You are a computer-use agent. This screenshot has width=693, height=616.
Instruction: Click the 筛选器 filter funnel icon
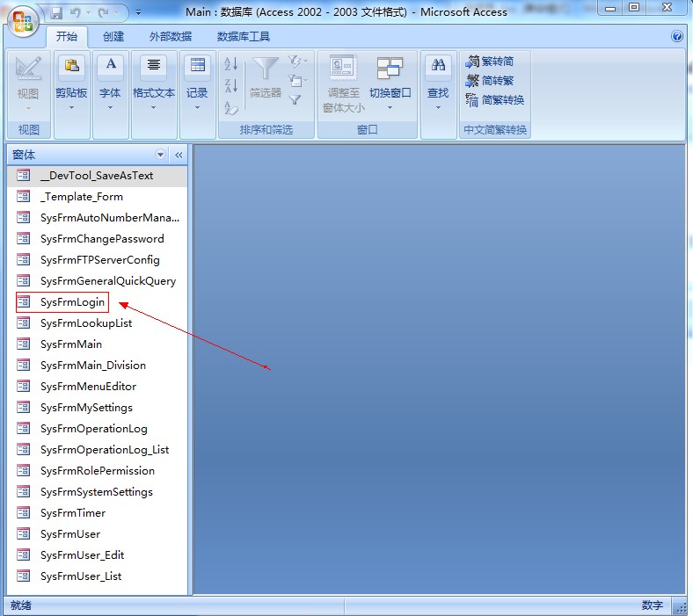point(266,69)
